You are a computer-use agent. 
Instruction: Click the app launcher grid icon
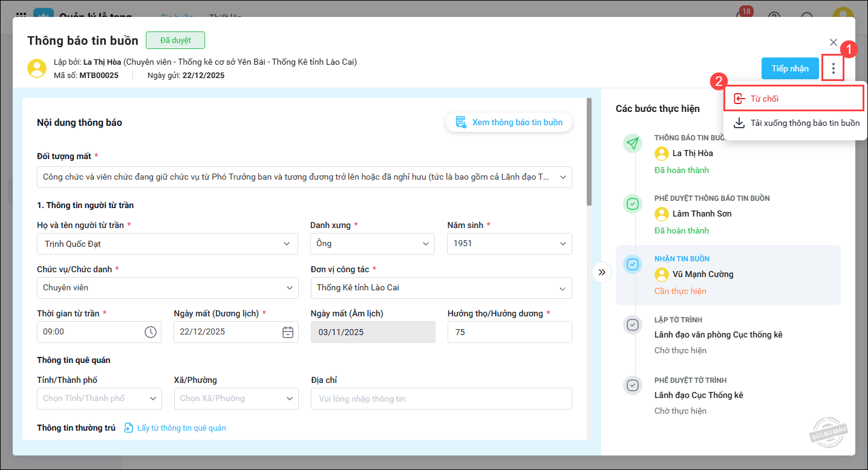click(x=21, y=16)
